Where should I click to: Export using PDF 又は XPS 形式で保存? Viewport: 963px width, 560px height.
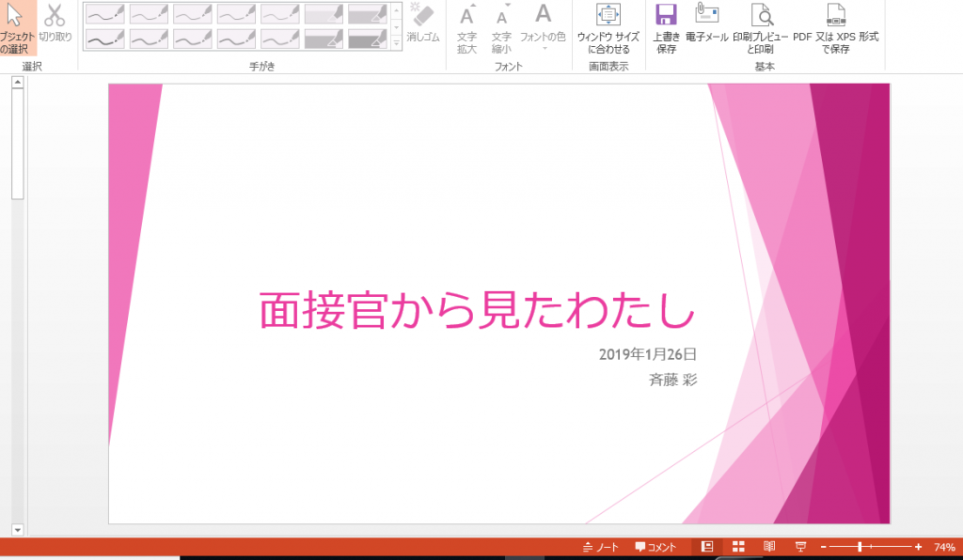[835, 26]
